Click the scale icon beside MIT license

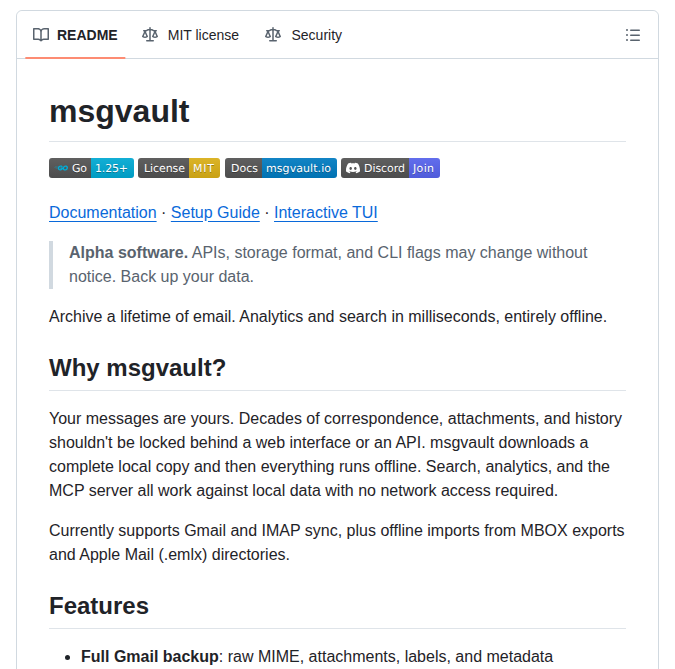pyautogui.click(x=150, y=35)
